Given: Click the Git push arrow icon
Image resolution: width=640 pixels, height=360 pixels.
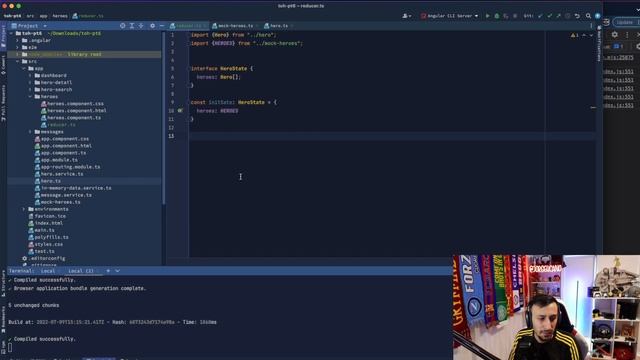Looking at the screenshot, I should (x=558, y=16).
